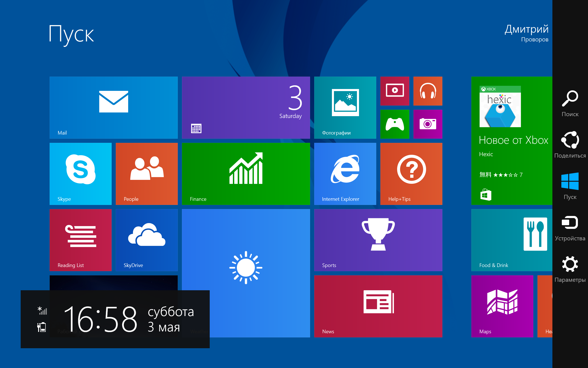The width and height of the screenshot is (588, 368).
Task: Open the Maps tile
Action: [502, 306]
